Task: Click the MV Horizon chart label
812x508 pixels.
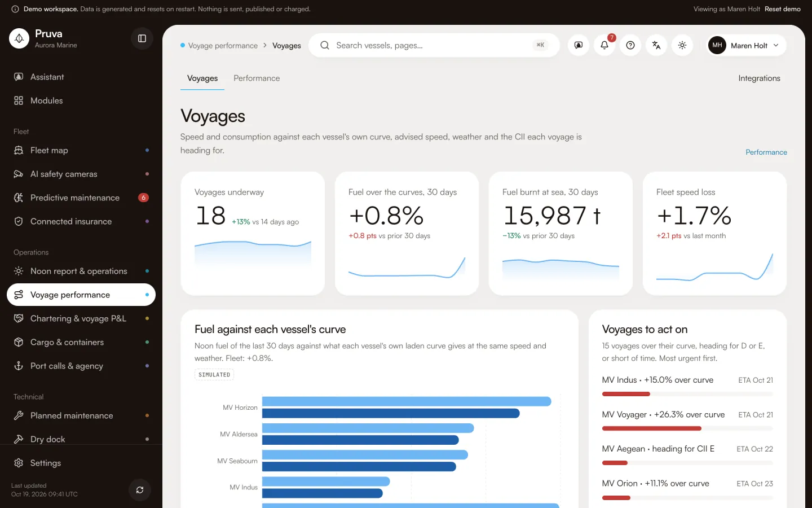Action: click(240, 408)
